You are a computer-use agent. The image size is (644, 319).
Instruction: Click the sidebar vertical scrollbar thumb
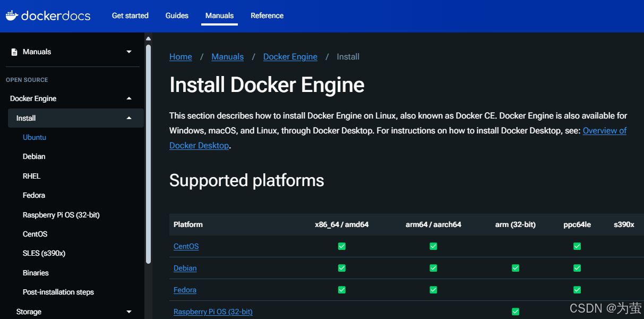(148, 153)
